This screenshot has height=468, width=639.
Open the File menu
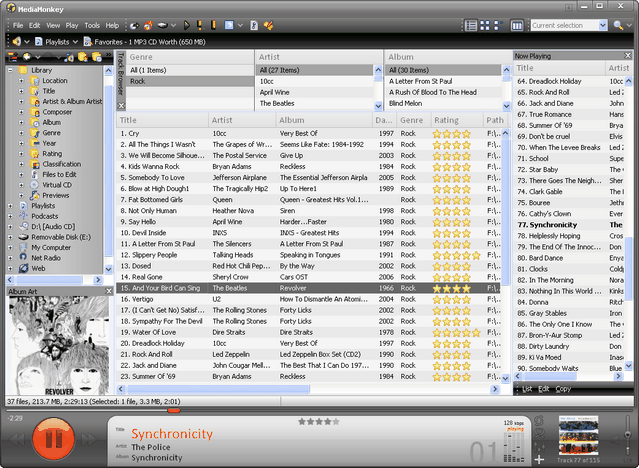(x=18, y=25)
